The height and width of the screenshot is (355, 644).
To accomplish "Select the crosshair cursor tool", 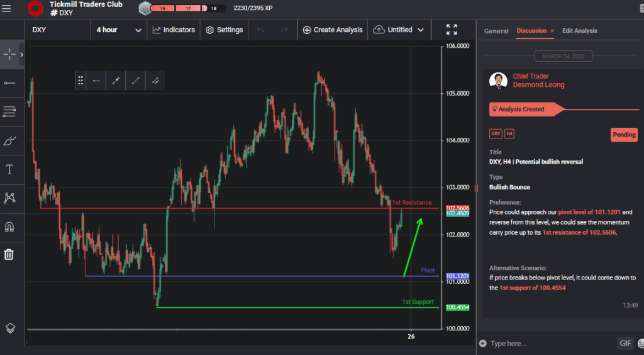I will tap(9, 54).
